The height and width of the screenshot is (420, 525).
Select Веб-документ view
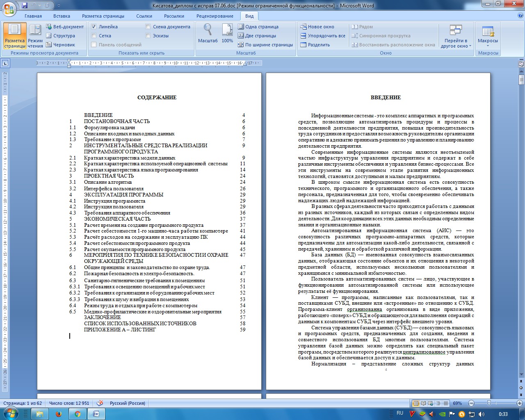[x=65, y=27]
